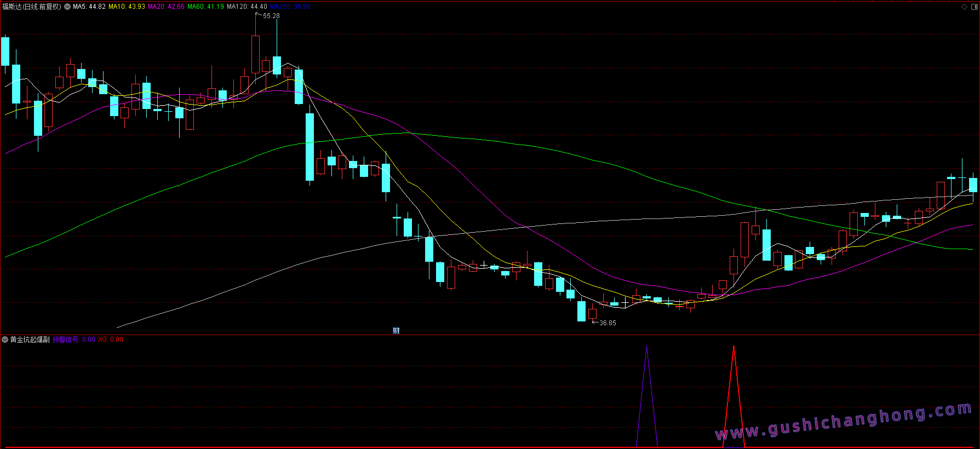Toggle the side panel icon at top right
Image resolution: width=980 pixels, height=449 pixels.
pyautogui.click(x=974, y=7)
